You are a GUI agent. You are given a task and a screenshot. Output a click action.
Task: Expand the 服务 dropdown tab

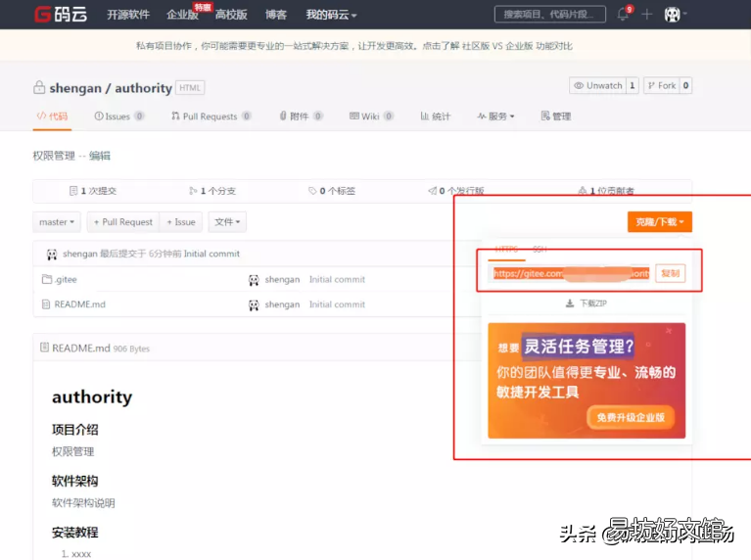pos(495,117)
